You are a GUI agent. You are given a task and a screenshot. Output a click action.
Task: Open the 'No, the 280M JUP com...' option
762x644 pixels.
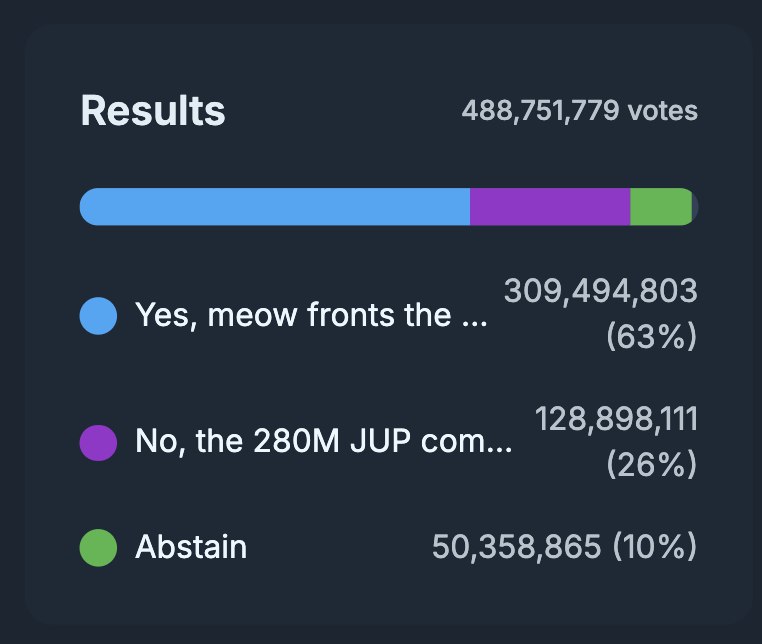tap(324, 441)
